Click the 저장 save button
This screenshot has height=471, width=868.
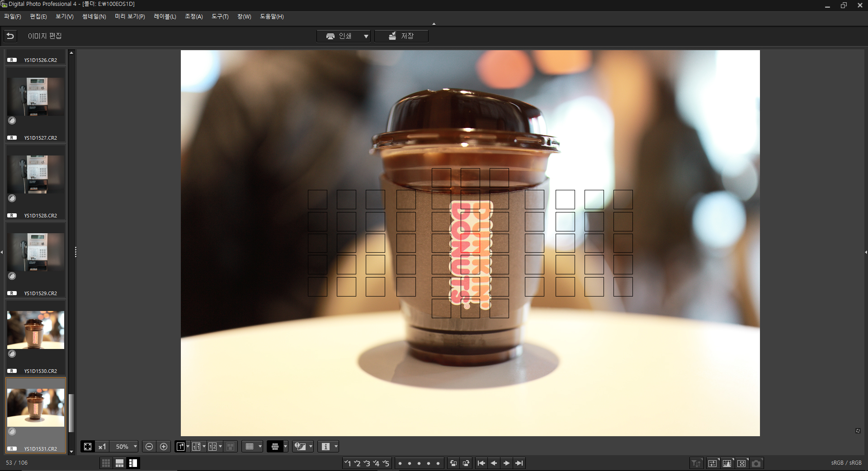[x=401, y=36]
